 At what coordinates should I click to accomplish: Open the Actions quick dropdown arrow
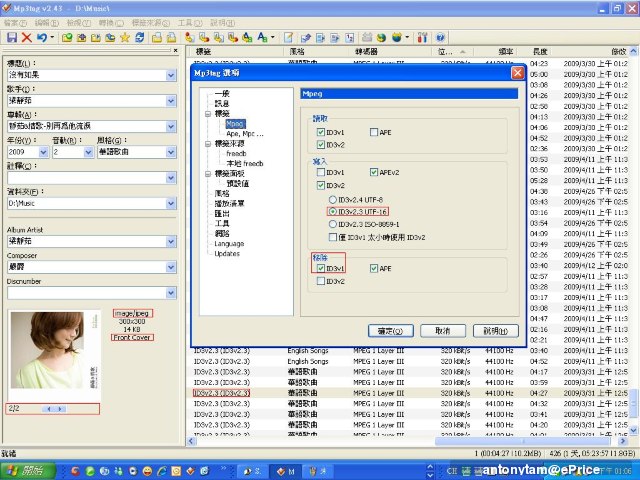(273, 38)
